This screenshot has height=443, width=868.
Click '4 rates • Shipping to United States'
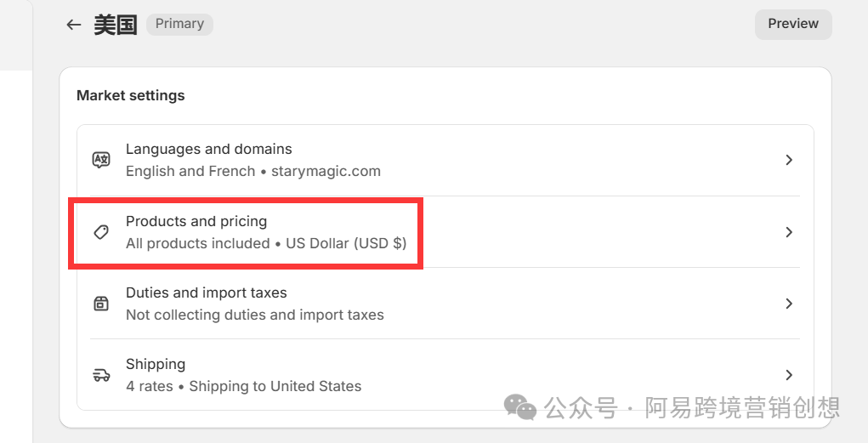[x=244, y=386]
